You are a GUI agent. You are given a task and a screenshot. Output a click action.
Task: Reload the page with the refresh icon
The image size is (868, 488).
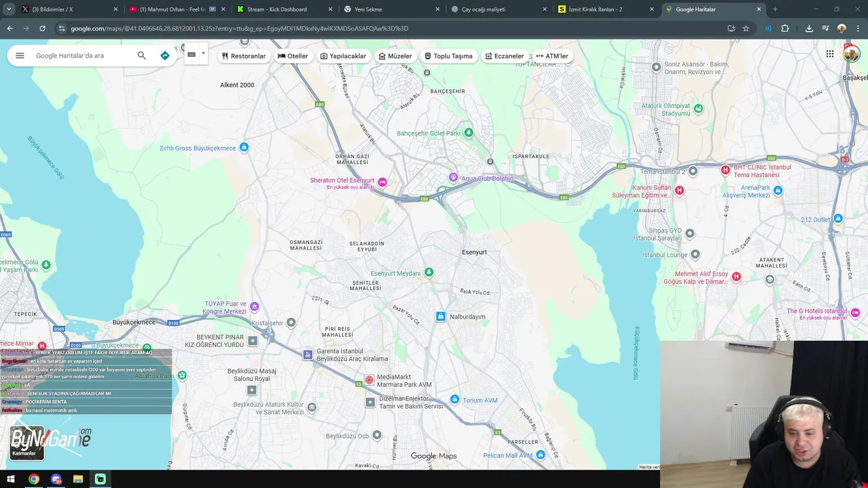[42, 28]
